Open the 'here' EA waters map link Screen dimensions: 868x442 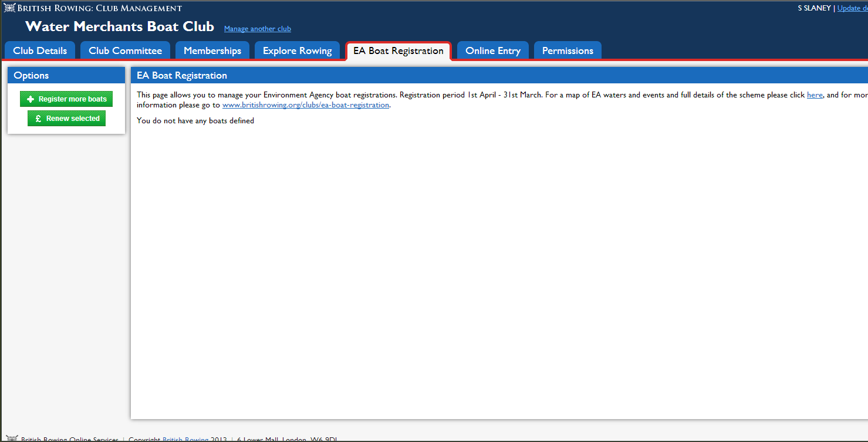[x=815, y=95]
